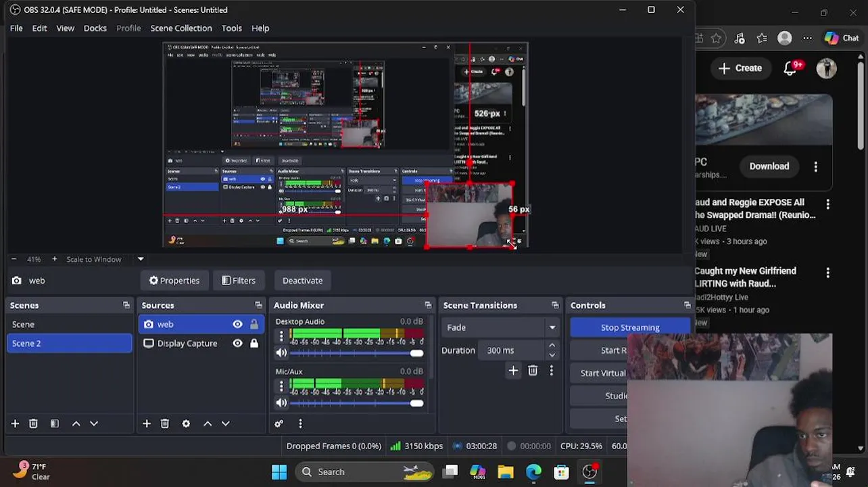Open Audio Mixer bottom options menu dots
Viewport: 868px width, 487px height.
300,423
